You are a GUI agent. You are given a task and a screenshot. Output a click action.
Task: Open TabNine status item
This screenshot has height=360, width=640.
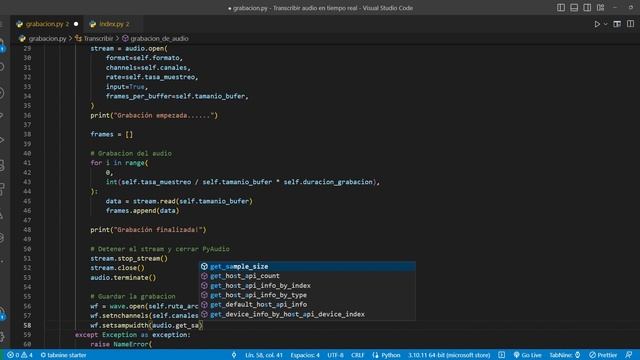click(564, 355)
